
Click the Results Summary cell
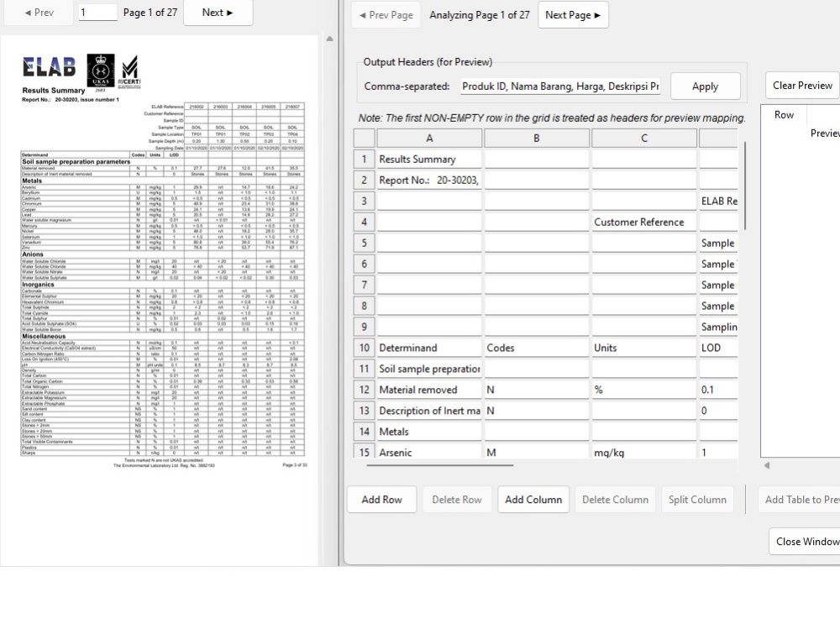pos(429,159)
